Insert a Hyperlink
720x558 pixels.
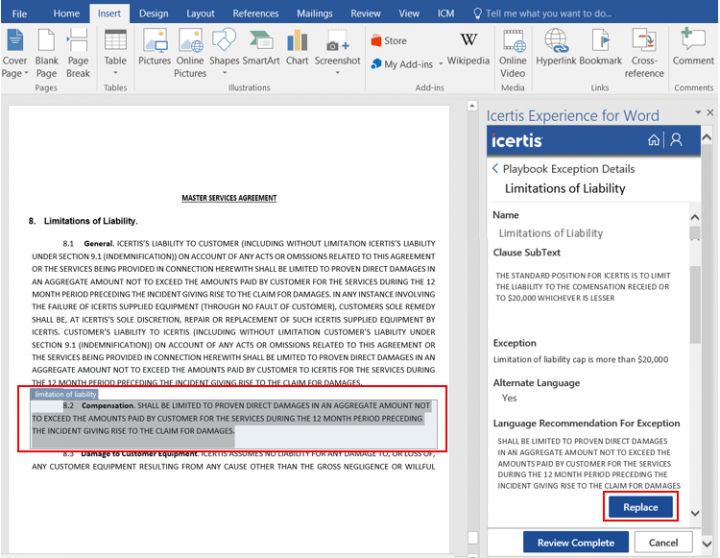(556, 47)
